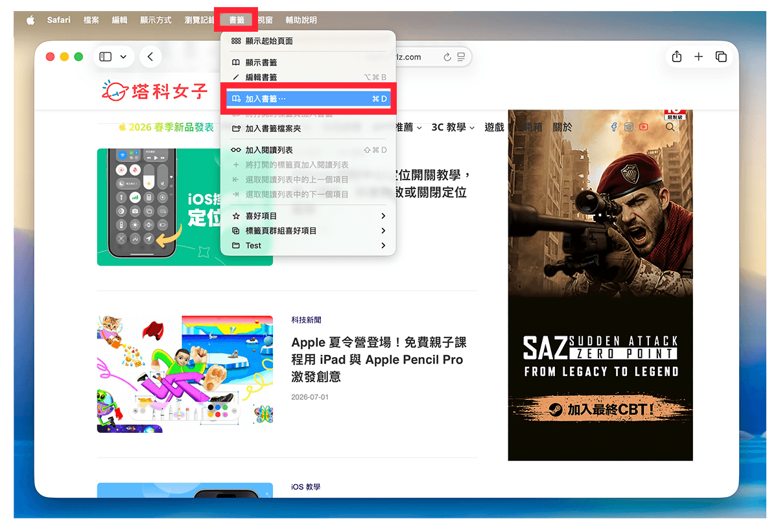
Task: Click the 加入最終CBT! ad button
Action: click(x=600, y=408)
